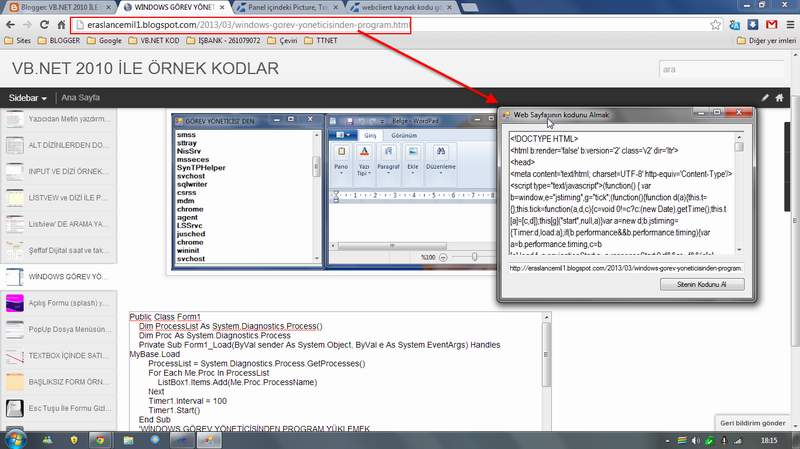
Task: Open the Chrome menu (three lines) icon
Action: click(790, 24)
